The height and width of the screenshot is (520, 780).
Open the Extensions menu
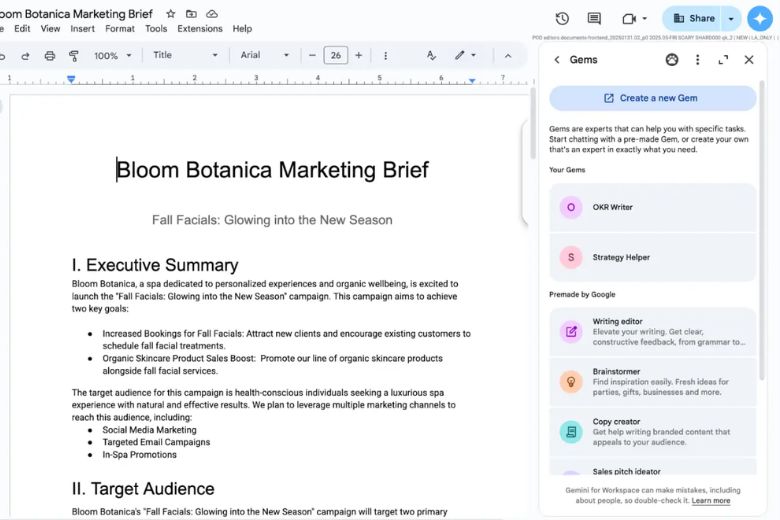(200, 29)
